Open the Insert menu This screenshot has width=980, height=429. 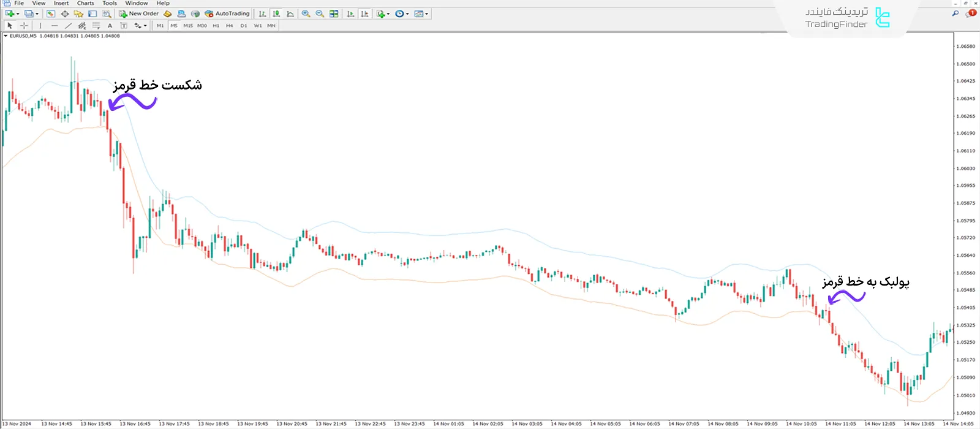coord(61,3)
